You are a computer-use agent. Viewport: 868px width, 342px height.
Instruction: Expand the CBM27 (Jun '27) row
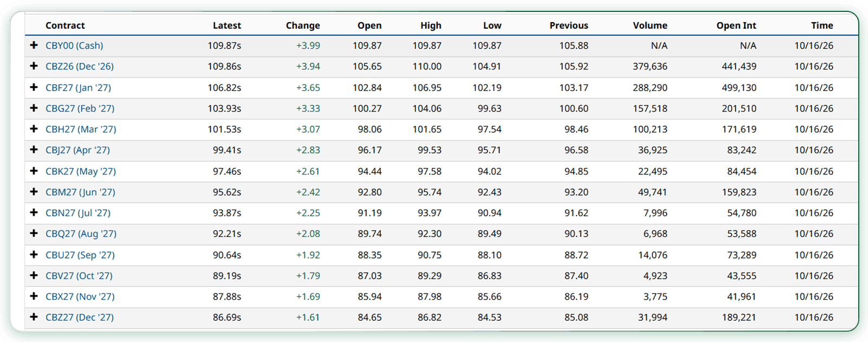[34, 192]
